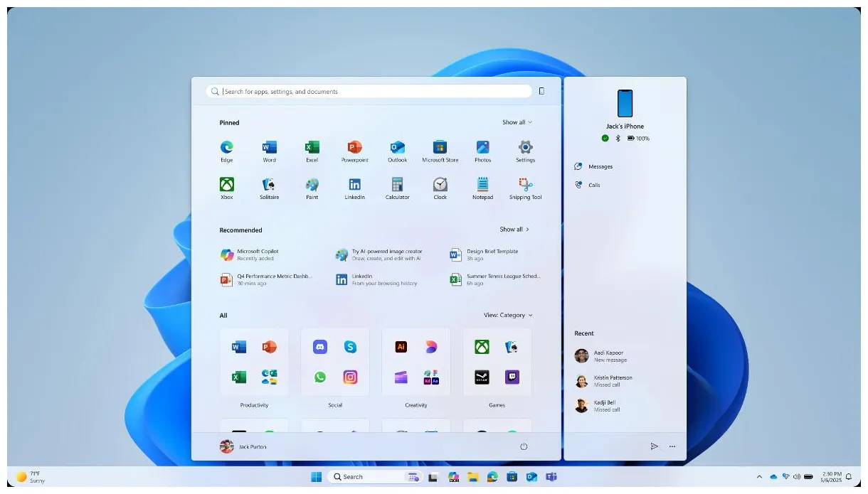Click the Start menu search field

point(370,91)
